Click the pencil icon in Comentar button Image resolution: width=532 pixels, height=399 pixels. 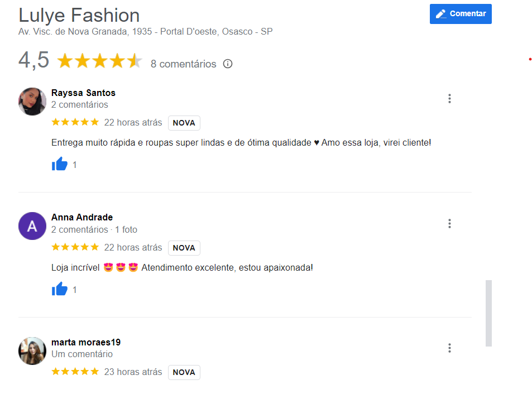pos(441,14)
